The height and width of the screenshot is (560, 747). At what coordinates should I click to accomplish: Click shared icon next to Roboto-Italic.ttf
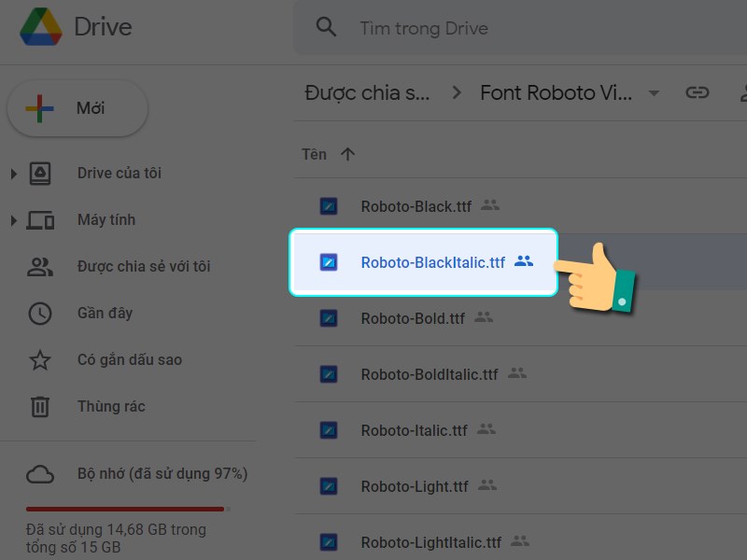(x=486, y=429)
